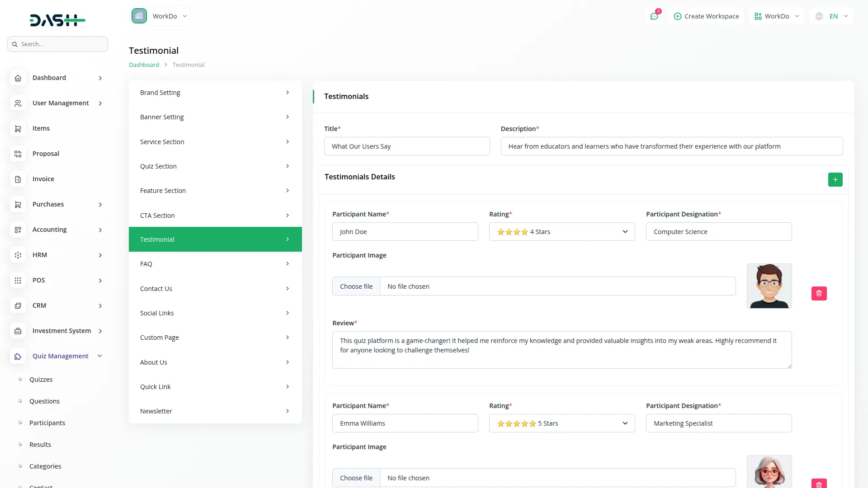This screenshot has width=868, height=488.
Task: Click Choose file for John Doe's image
Action: coord(356,286)
